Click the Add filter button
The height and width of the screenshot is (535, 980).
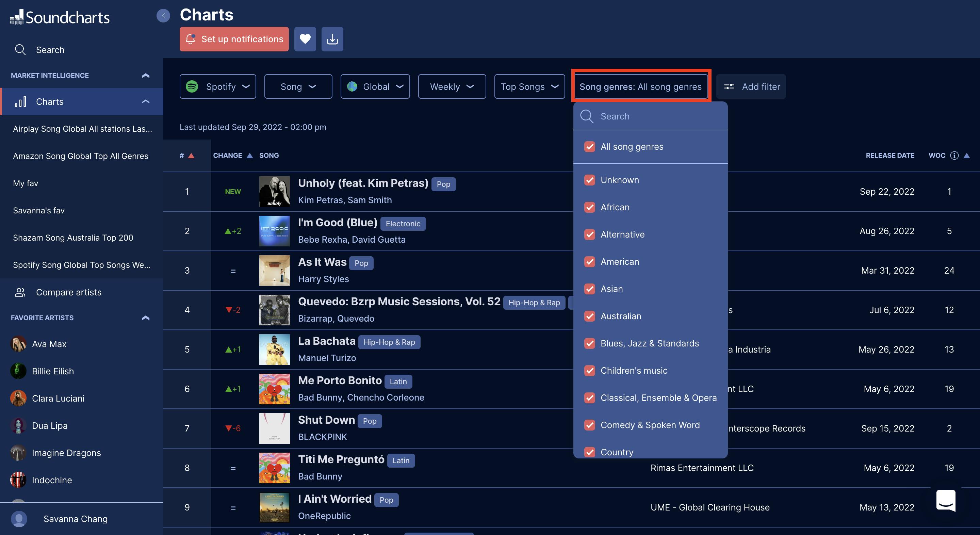tap(751, 87)
